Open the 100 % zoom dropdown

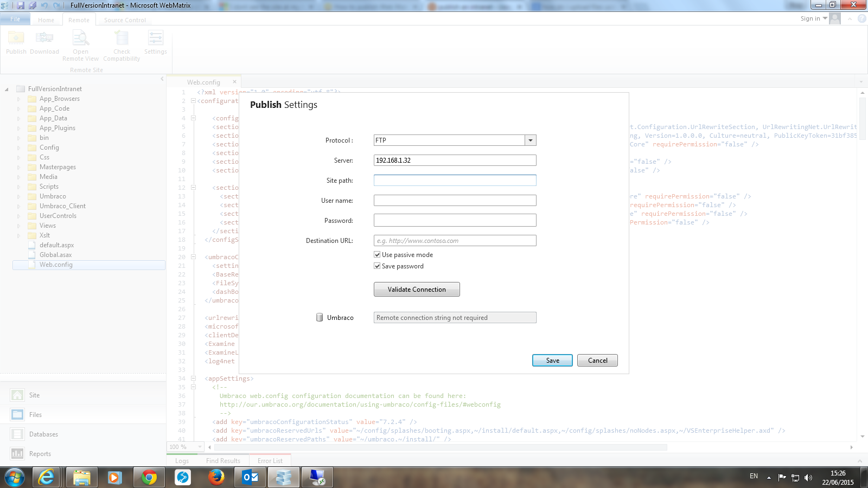[x=200, y=447]
